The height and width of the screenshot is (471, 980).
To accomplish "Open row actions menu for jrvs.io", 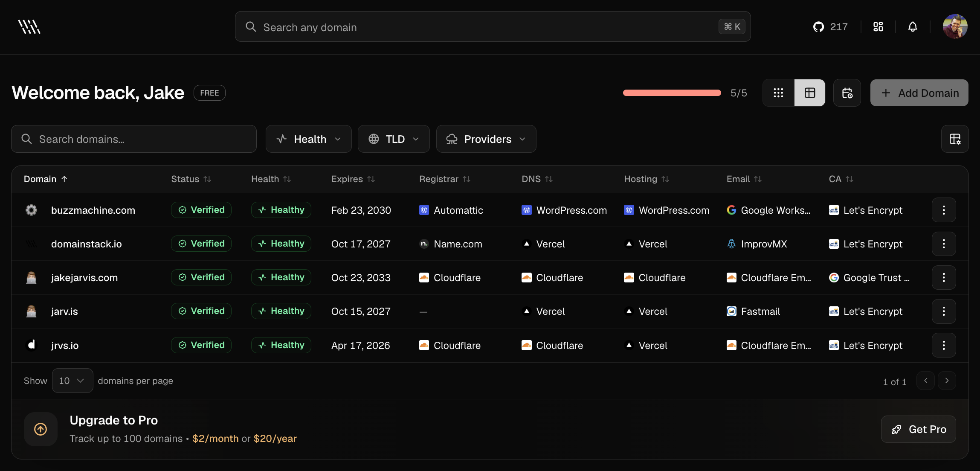I will click(943, 345).
